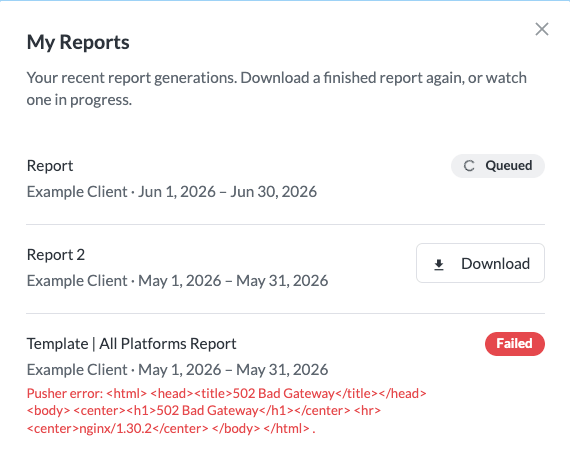Click the 'Report' row title
The width and height of the screenshot is (570, 453).
pyautogui.click(x=50, y=166)
